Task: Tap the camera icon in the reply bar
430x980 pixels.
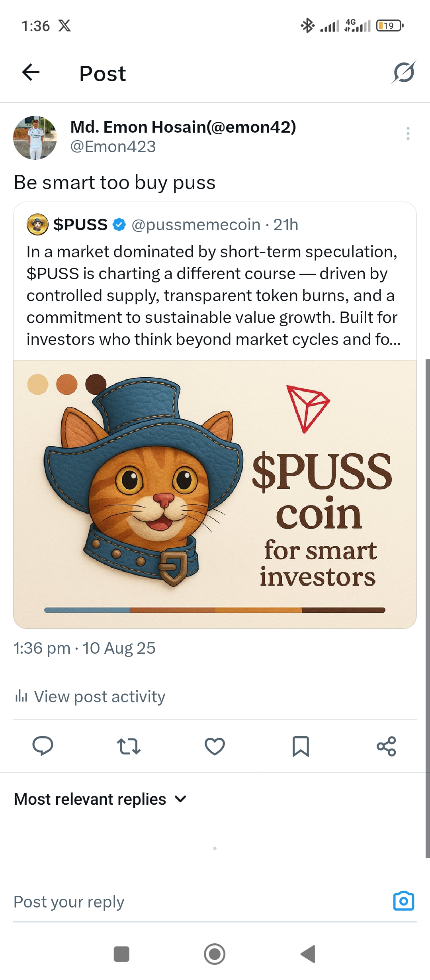Action: (x=403, y=901)
